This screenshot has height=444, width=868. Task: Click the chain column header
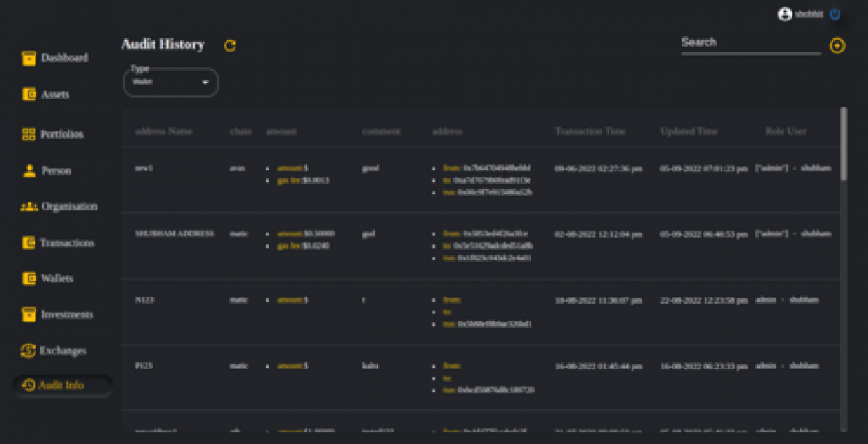point(241,131)
